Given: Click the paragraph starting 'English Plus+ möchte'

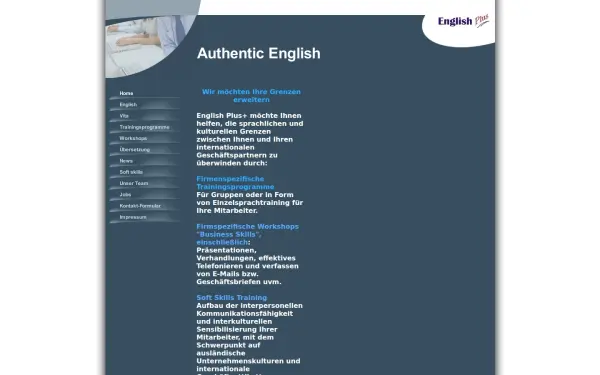Looking at the screenshot, I should pyautogui.click(x=250, y=139).
